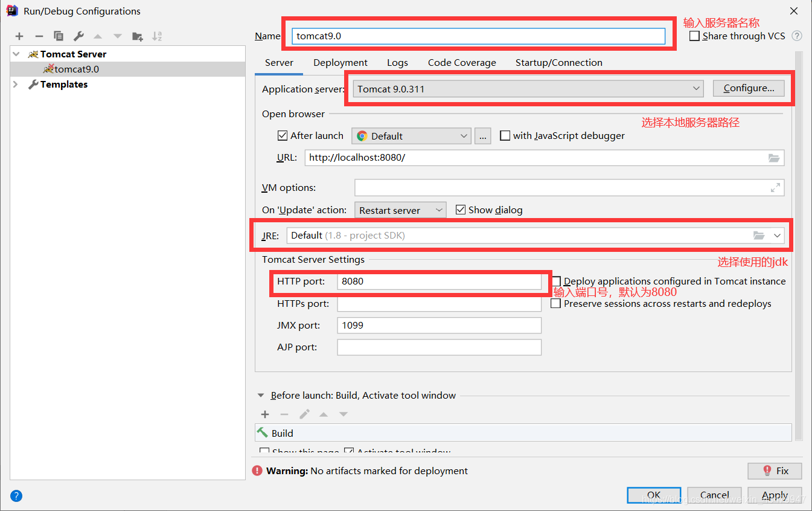This screenshot has height=511, width=812.
Task: Toggle Share through VCS checkbox
Action: click(x=694, y=36)
